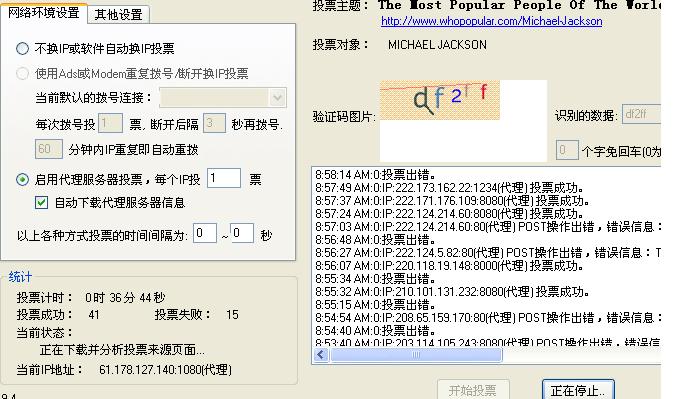Viewport: 683px width, 399px height.
Task: Select log entry for IP 220.118.19.148:8000
Action: [x=449, y=266]
